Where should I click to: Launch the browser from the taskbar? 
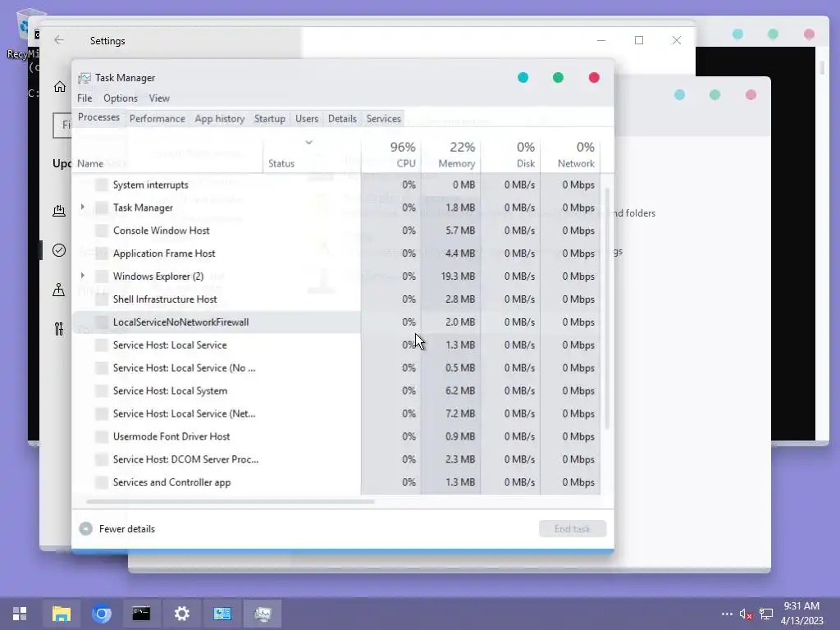[101, 614]
